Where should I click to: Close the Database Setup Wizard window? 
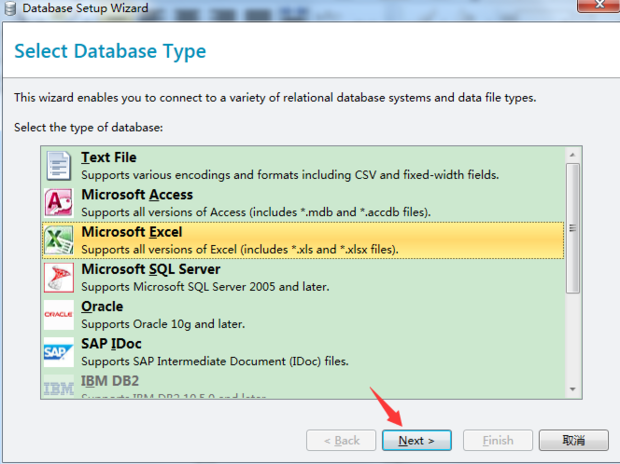pos(599,5)
